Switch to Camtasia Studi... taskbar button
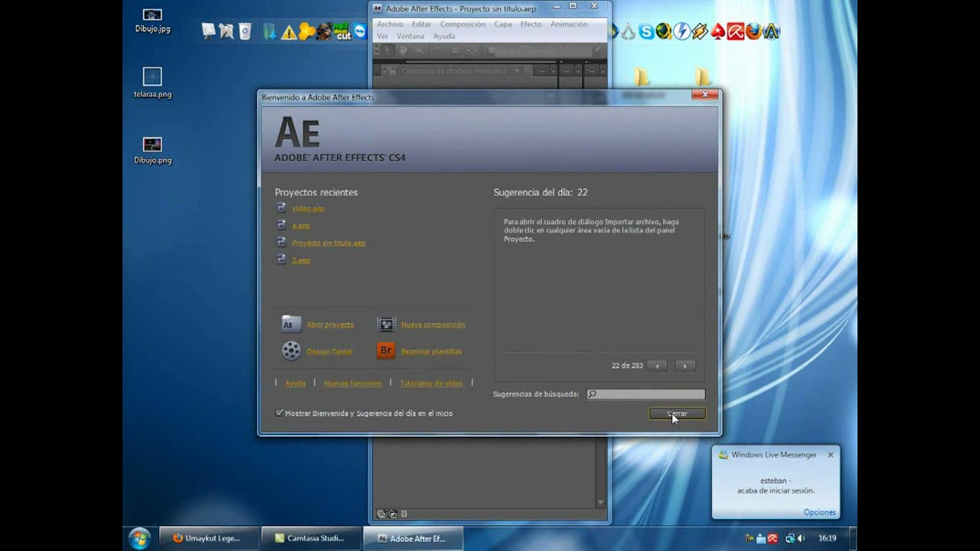 tap(310, 538)
